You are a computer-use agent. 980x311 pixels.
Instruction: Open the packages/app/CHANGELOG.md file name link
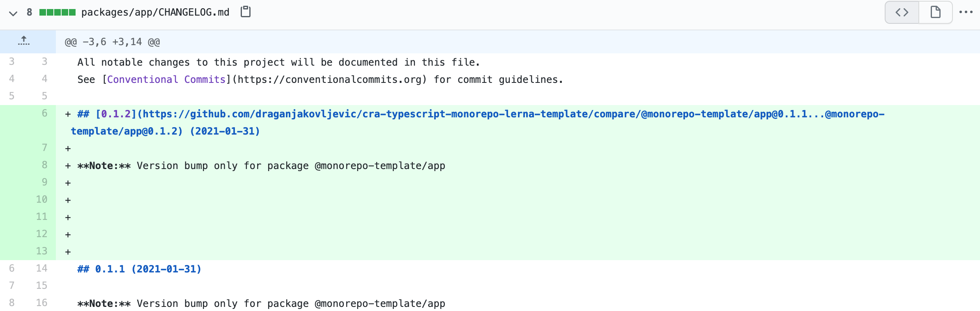point(155,12)
